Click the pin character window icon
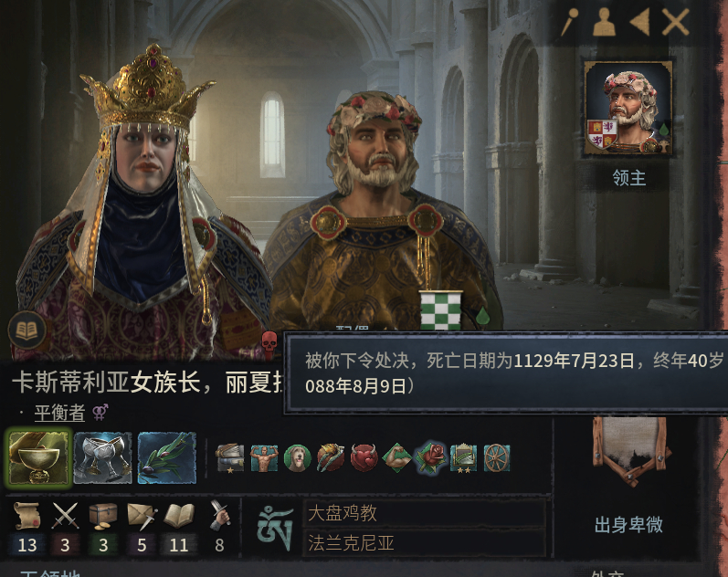The width and height of the screenshot is (728, 577). pyautogui.click(x=569, y=22)
